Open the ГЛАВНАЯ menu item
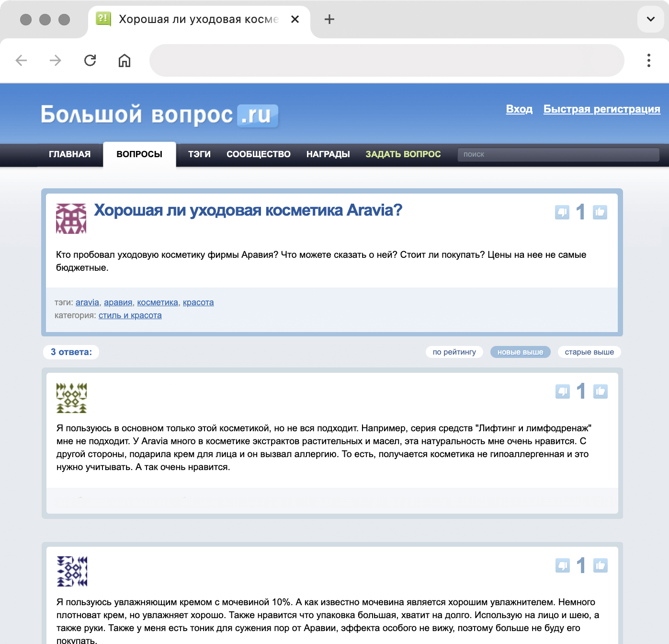 (x=70, y=154)
